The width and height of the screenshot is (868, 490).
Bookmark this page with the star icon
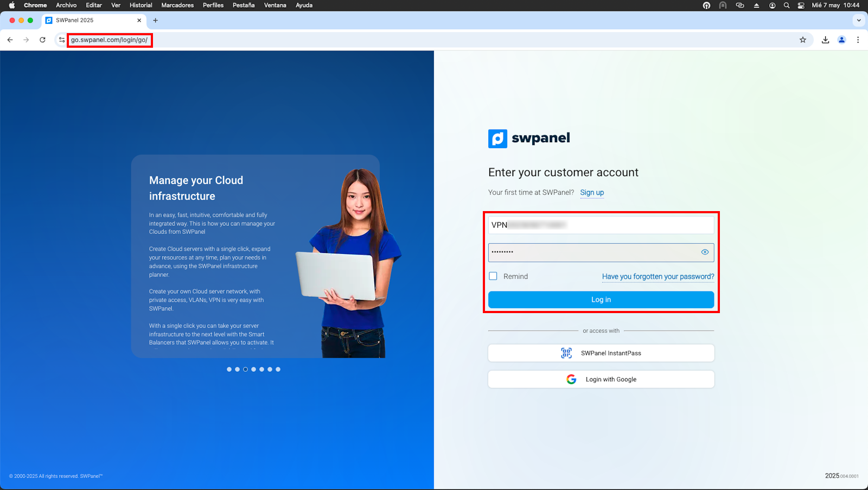pyautogui.click(x=803, y=40)
